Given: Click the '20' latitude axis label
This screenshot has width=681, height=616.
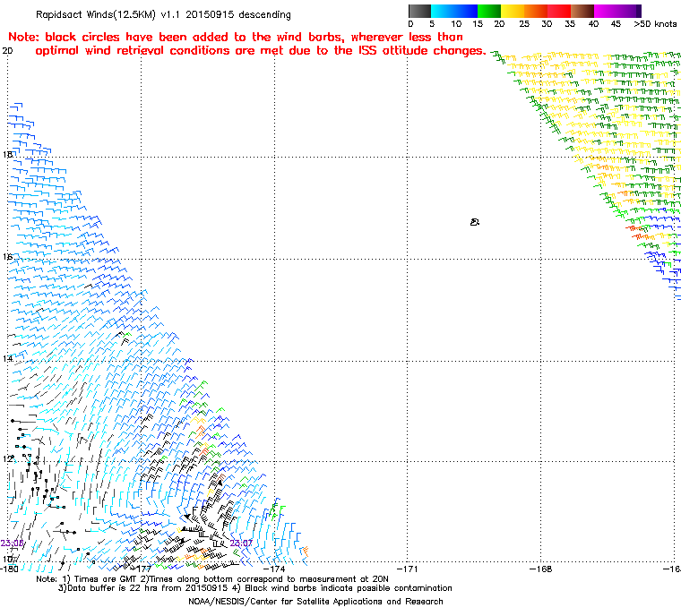Looking at the screenshot, I should click(x=7, y=51).
